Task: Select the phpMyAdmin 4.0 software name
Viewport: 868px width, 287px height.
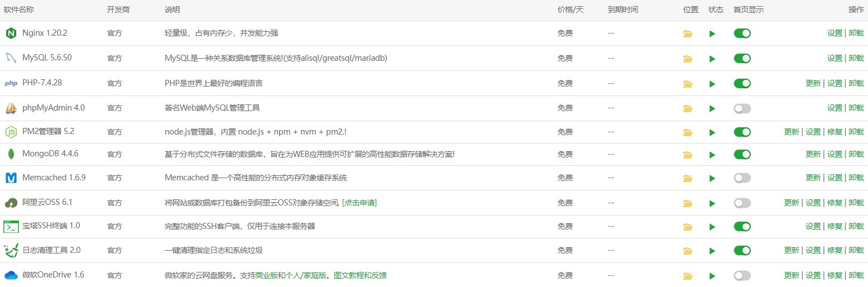Action: point(54,107)
